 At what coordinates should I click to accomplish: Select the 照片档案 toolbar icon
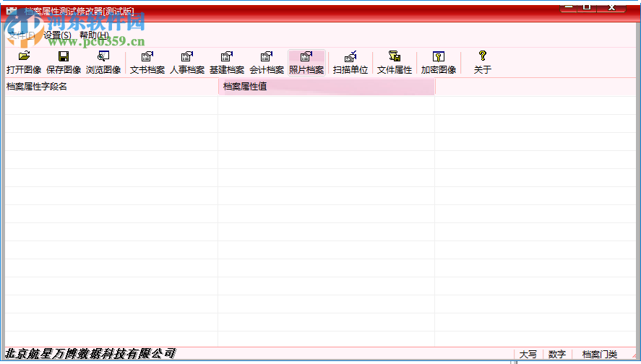[306, 63]
